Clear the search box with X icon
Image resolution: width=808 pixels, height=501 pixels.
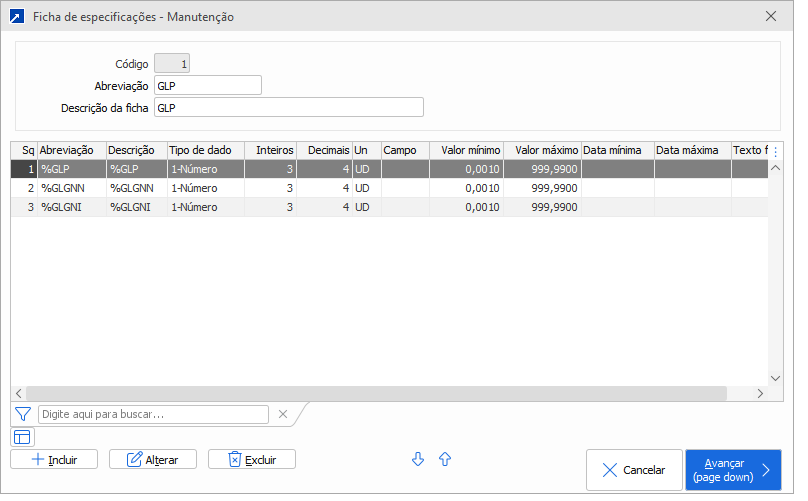(282, 414)
